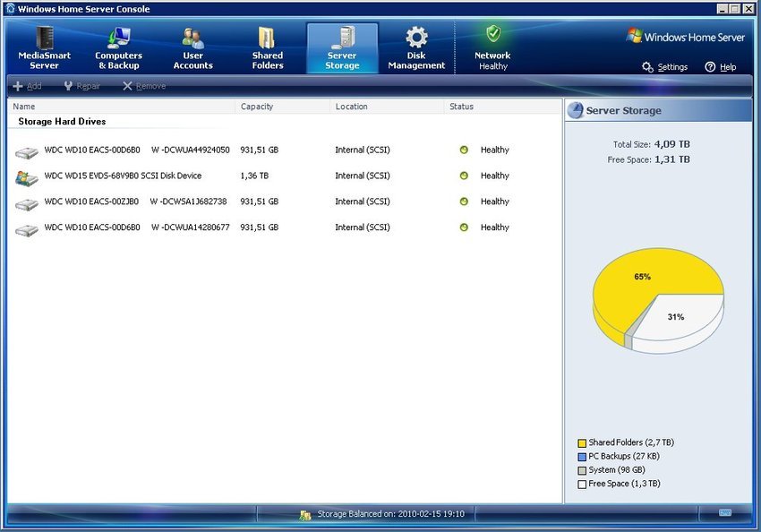Click the white Free Space legend swatch
761x532 pixels.
(582, 485)
